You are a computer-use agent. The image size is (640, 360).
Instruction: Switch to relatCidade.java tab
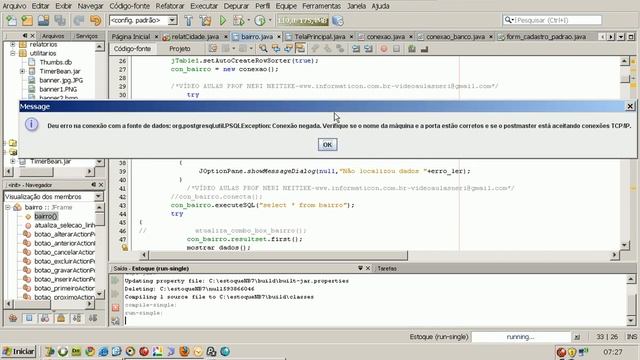(x=195, y=37)
